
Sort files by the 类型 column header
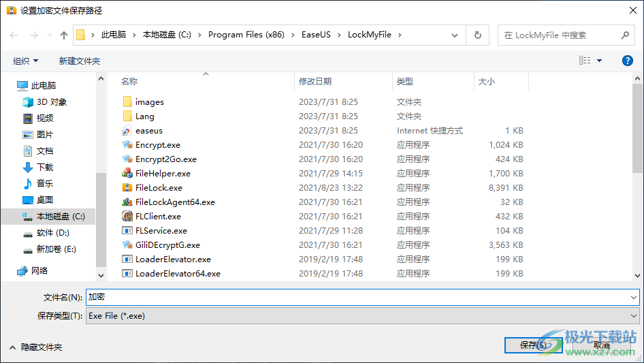[404, 82]
